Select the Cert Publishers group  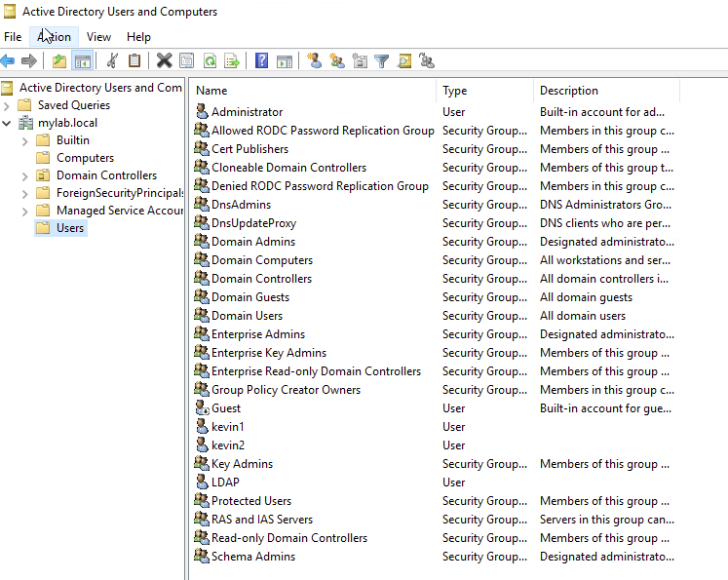pos(249,148)
